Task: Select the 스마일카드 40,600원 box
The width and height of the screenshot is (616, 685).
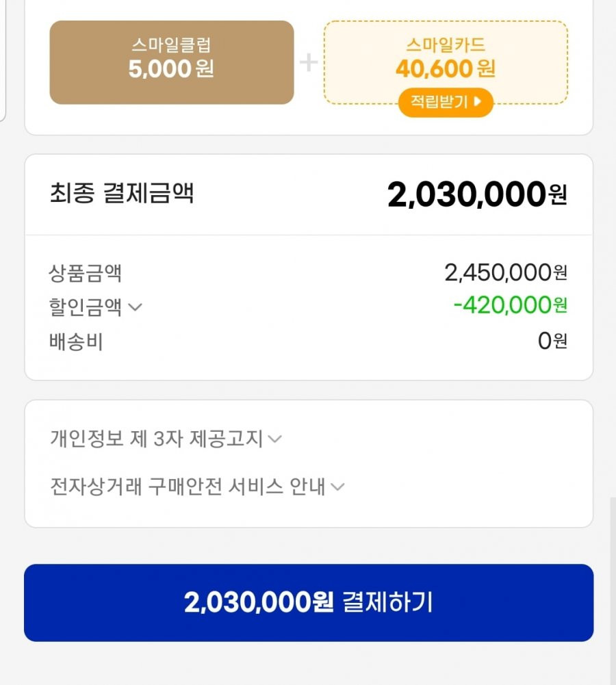Action: (446, 62)
